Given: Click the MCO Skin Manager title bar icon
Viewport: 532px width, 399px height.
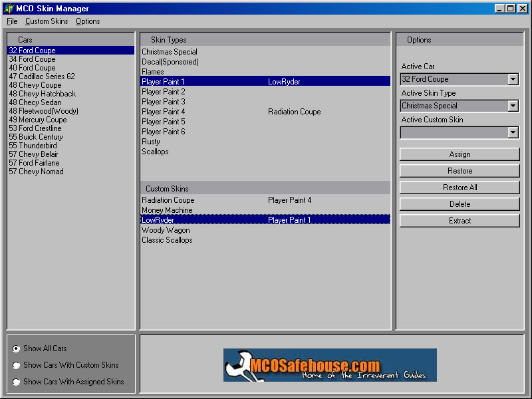Looking at the screenshot, I should (9, 8).
